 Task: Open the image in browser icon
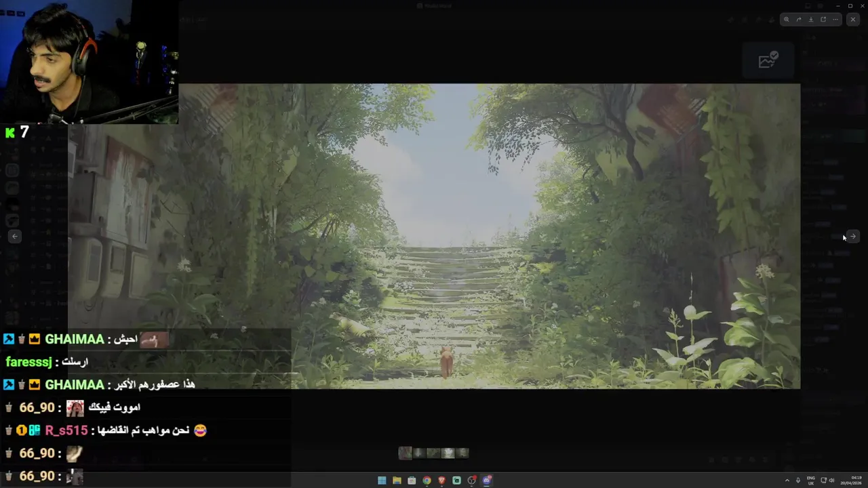[x=823, y=20]
